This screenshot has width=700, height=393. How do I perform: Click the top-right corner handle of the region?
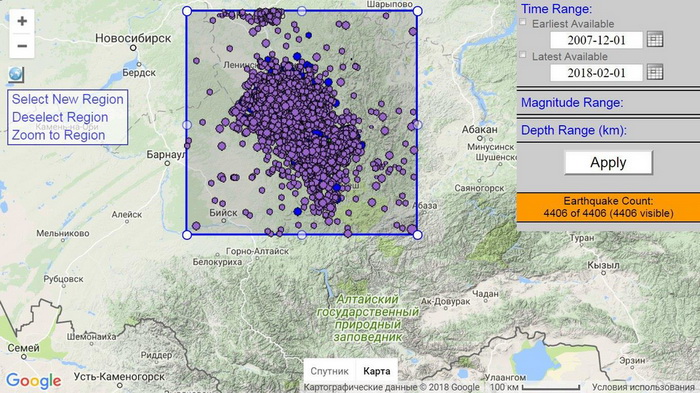tap(417, 11)
